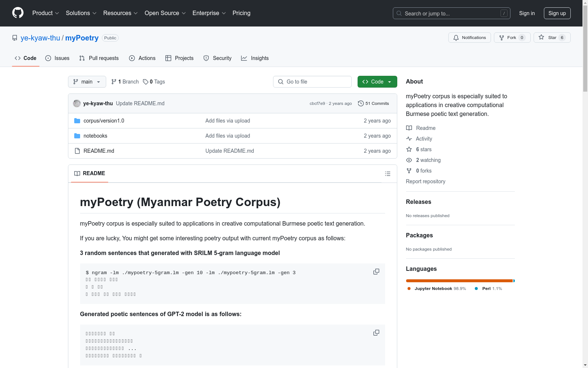The width and height of the screenshot is (588, 368).
Task: Open Add files via upload commit for notebooks
Action: click(227, 136)
